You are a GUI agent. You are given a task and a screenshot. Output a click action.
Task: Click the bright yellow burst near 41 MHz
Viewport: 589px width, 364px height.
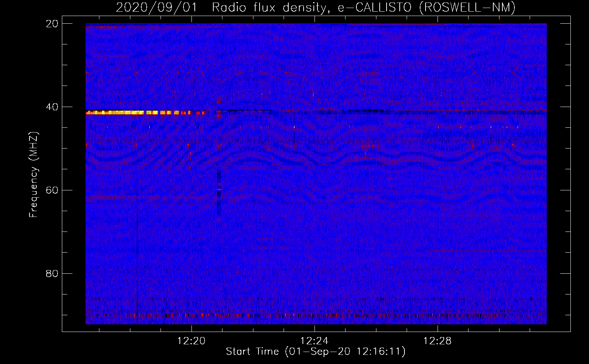click(146, 113)
